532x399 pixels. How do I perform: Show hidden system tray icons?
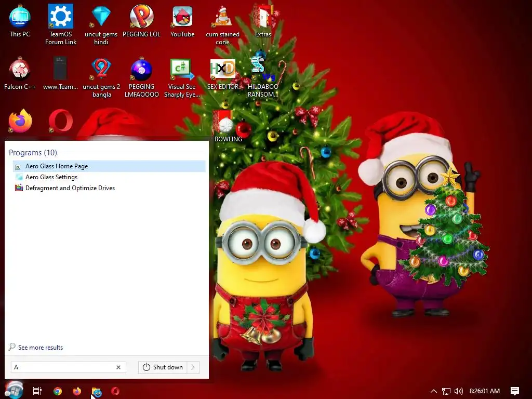pos(434,391)
